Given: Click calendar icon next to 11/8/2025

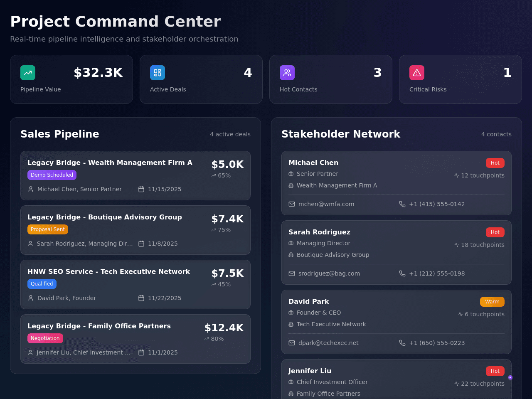Looking at the screenshot, I should (141, 244).
